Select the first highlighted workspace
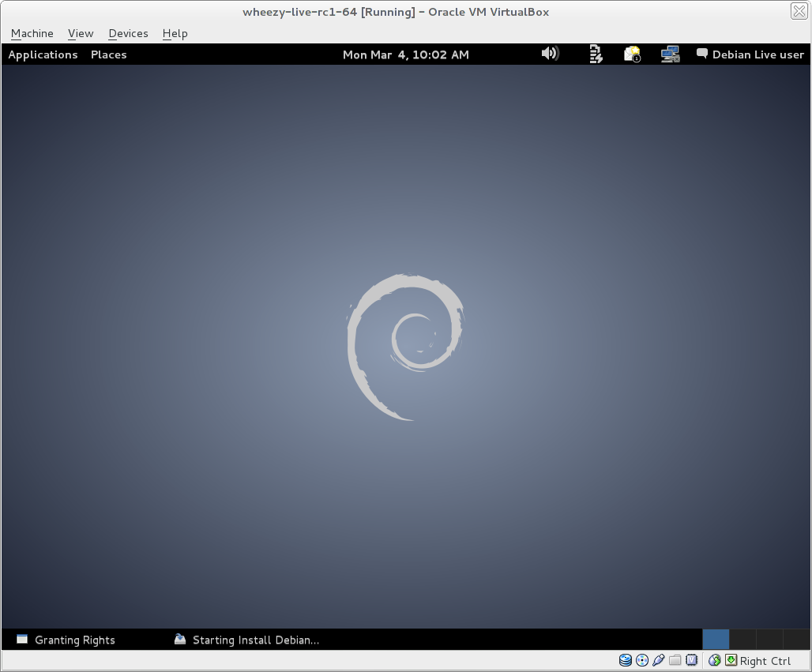The height and width of the screenshot is (672, 812). click(x=716, y=640)
